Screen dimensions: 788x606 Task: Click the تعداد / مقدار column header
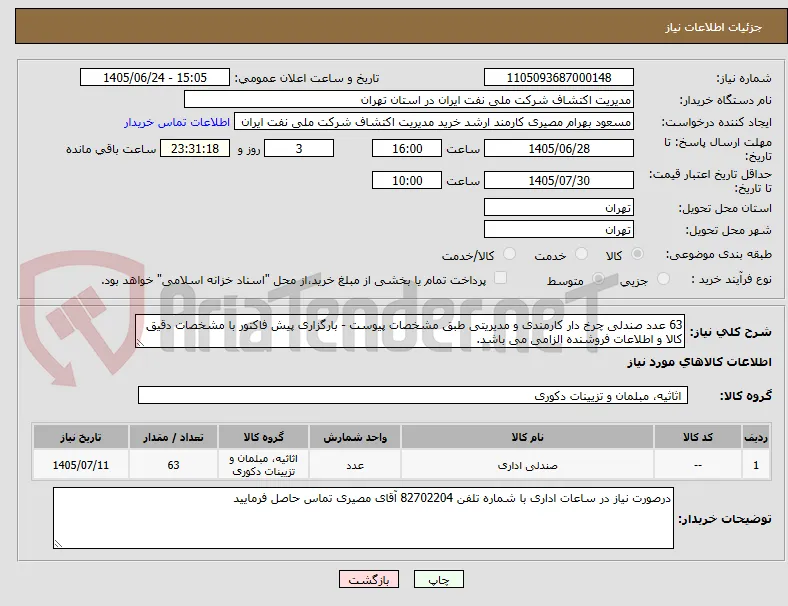click(x=173, y=437)
